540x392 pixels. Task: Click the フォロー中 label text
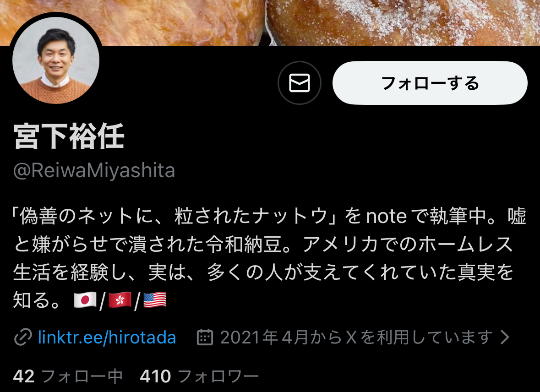(82, 376)
